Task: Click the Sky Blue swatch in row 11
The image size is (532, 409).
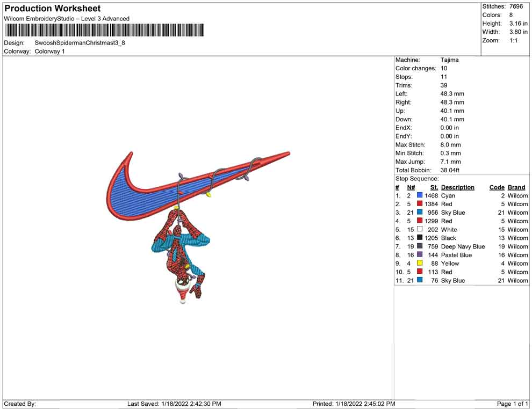Action: coord(420,280)
